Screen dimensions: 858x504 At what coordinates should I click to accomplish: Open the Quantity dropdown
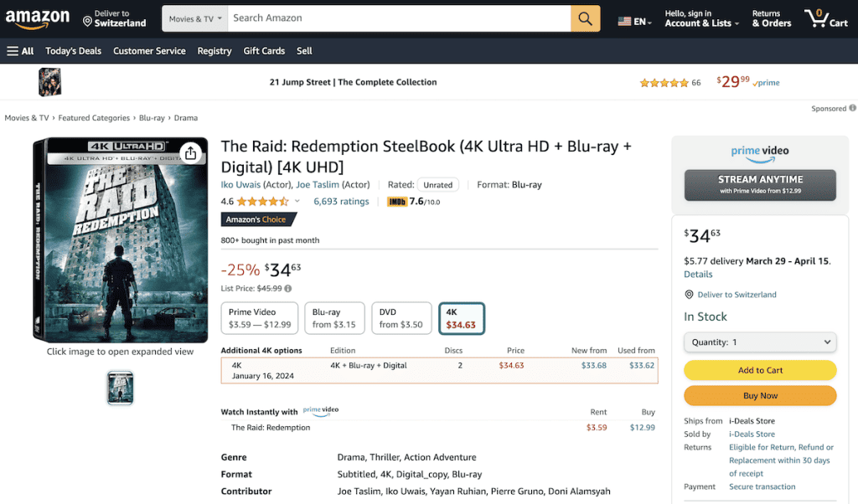coord(759,342)
